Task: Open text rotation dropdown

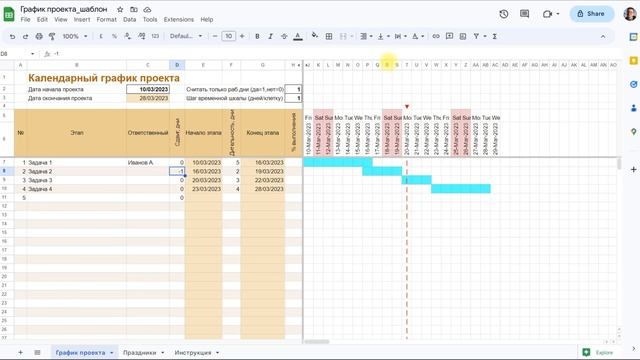Action: coord(418,36)
